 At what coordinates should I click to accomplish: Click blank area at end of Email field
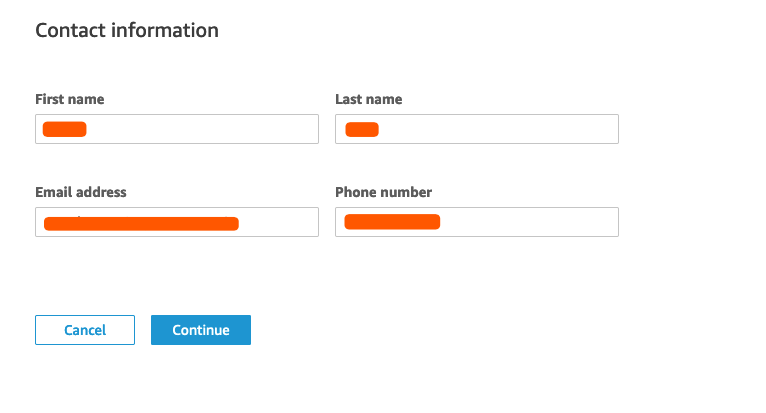click(x=285, y=222)
